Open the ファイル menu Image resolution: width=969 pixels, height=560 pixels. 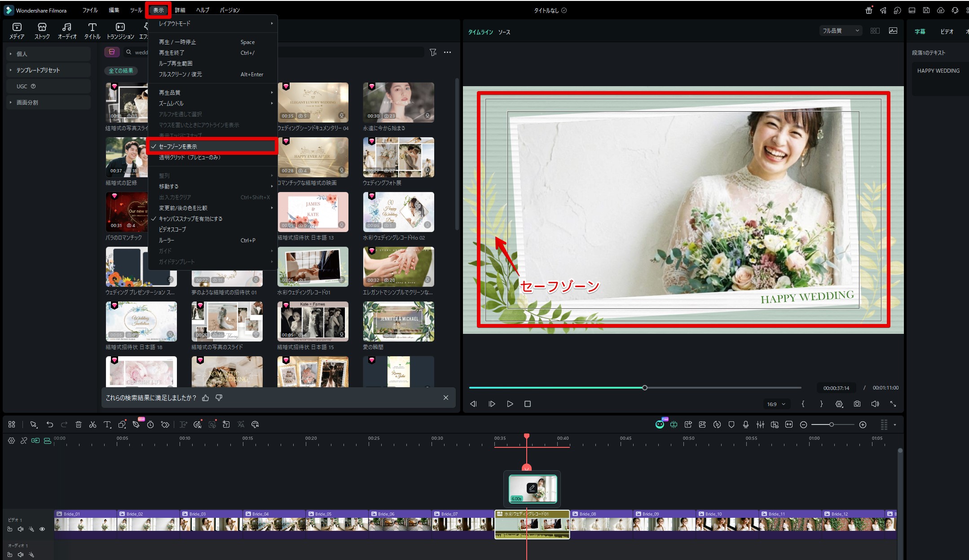tap(90, 10)
